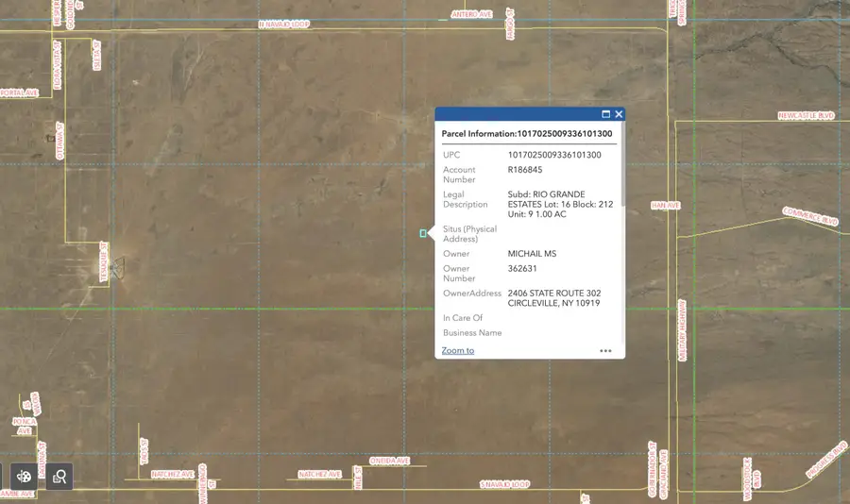Click the Zoom to link
Viewport: 850px width, 504px height.
[x=458, y=351]
